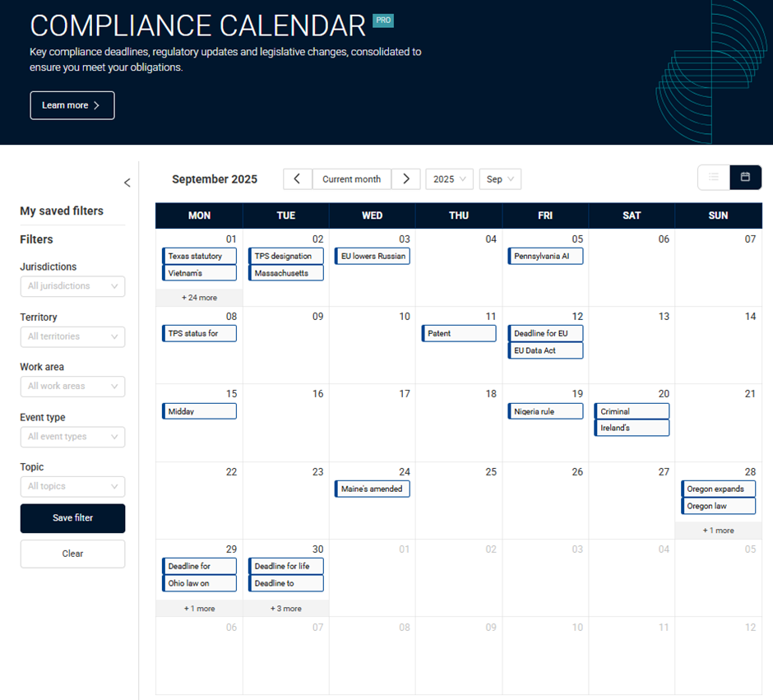The height and width of the screenshot is (700, 773).
Task: Click the Learn more button
Action: (72, 105)
